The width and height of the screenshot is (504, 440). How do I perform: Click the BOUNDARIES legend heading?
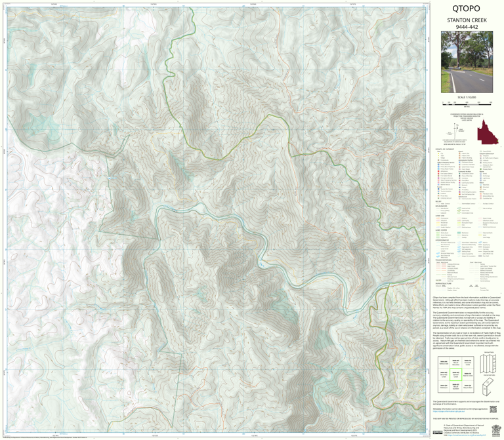(441, 206)
